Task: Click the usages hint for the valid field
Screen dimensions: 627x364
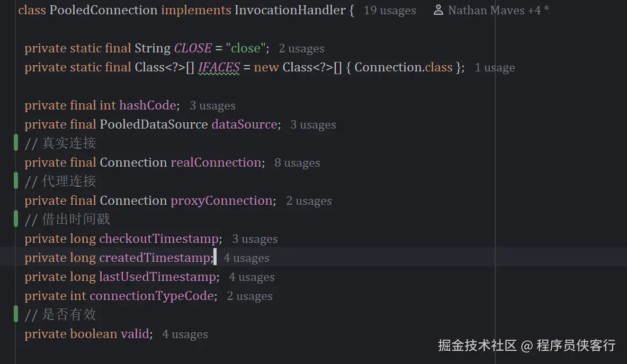Action: point(185,334)
